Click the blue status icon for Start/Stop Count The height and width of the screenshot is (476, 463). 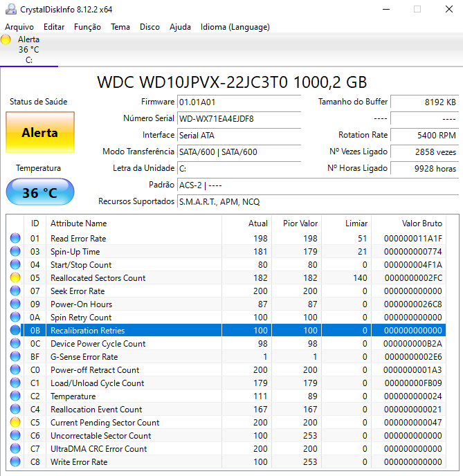pyautogui.click(x=15, y=265)
